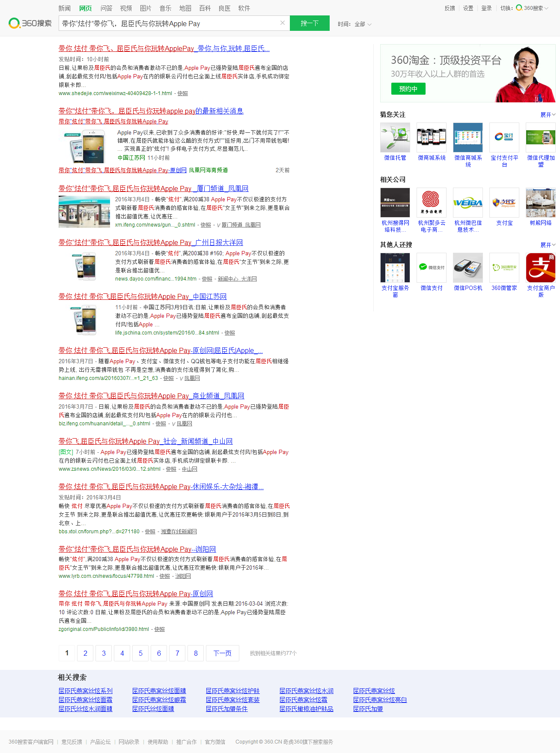Screen dimensions: 560x753
Task: Open the 微信托管 thumbnail icon
Action: 395,137
